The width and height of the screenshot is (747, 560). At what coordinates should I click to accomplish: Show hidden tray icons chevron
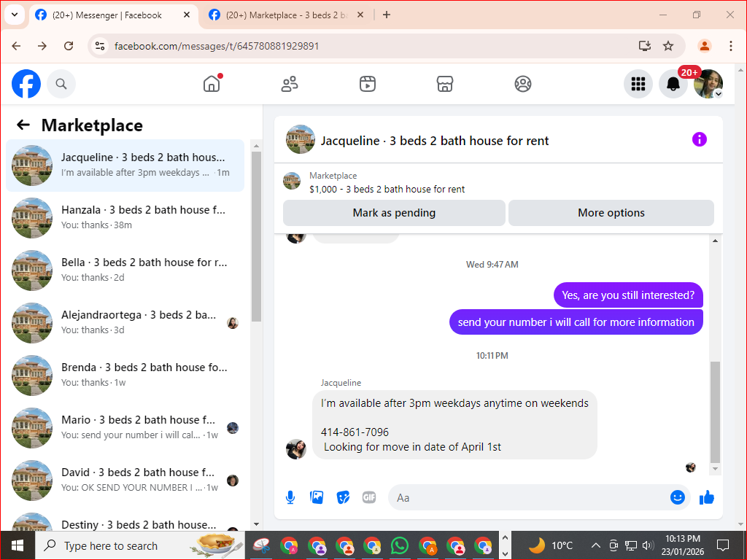coord(595,545)
